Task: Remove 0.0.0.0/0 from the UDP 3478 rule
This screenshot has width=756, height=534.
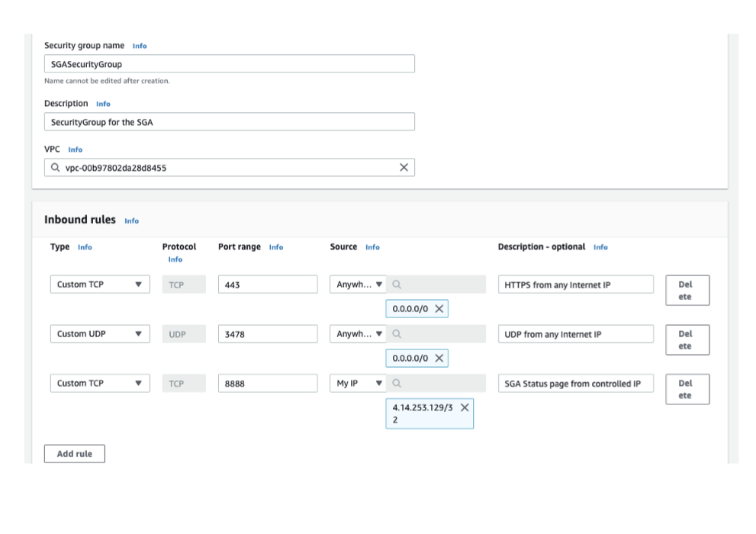Action: pos(439,359)
